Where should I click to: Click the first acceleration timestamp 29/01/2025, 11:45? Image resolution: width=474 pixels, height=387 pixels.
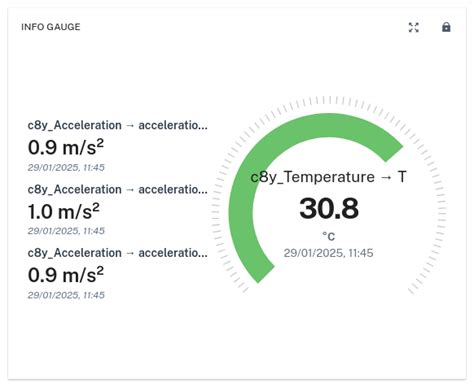pos(66,167)
